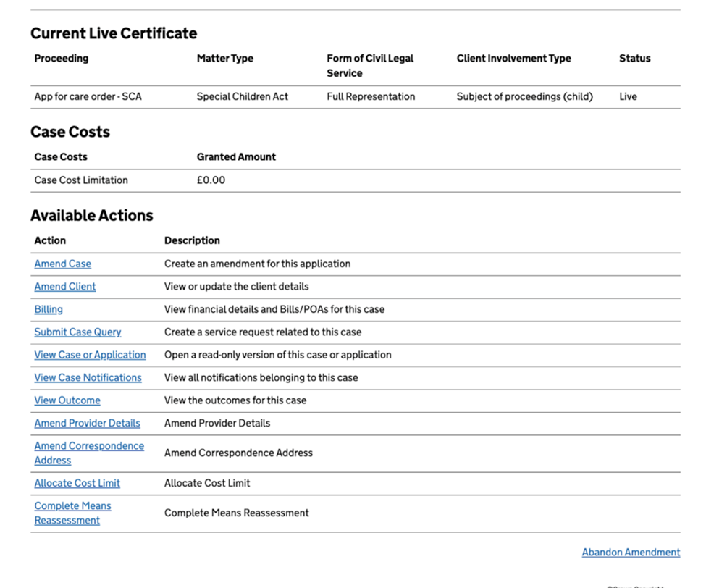Click the Current Live Certificate heading

click(114, 33)
